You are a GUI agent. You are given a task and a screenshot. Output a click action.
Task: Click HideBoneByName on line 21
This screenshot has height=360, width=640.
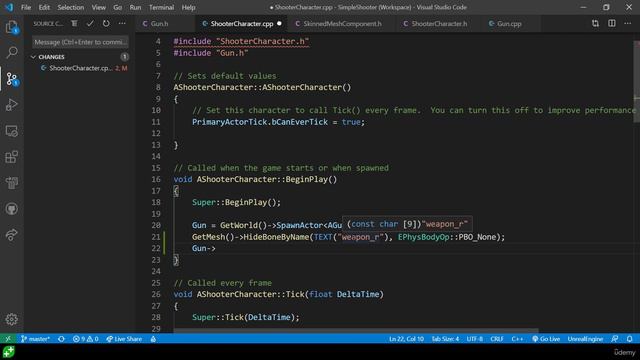276,237
